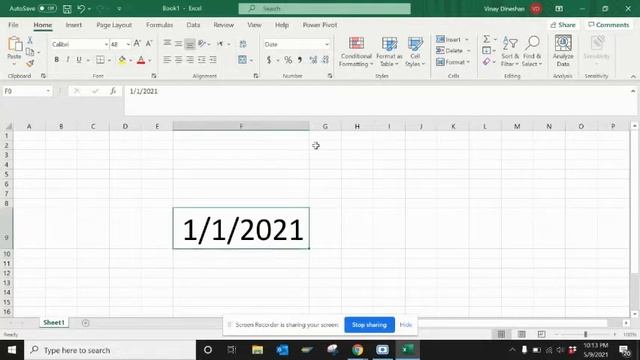Click the Undo arrow icon

point(81,9)
